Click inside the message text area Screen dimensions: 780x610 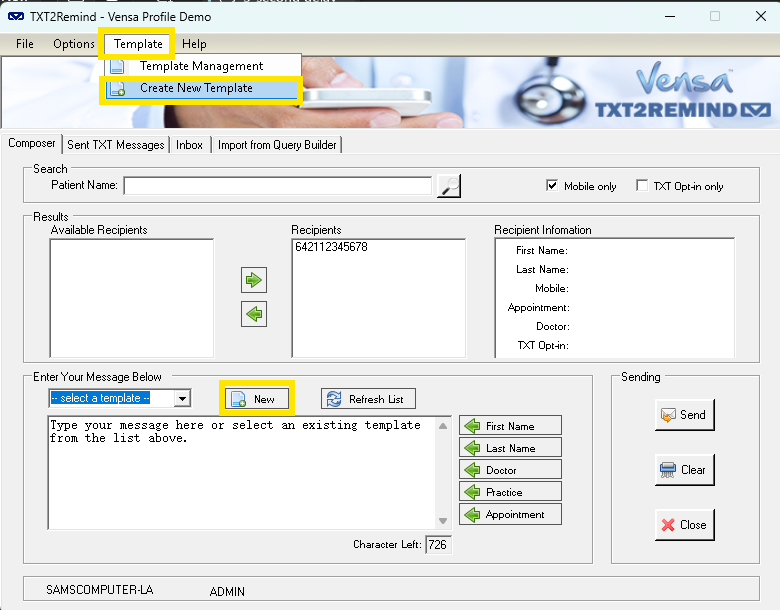(242, 473)
